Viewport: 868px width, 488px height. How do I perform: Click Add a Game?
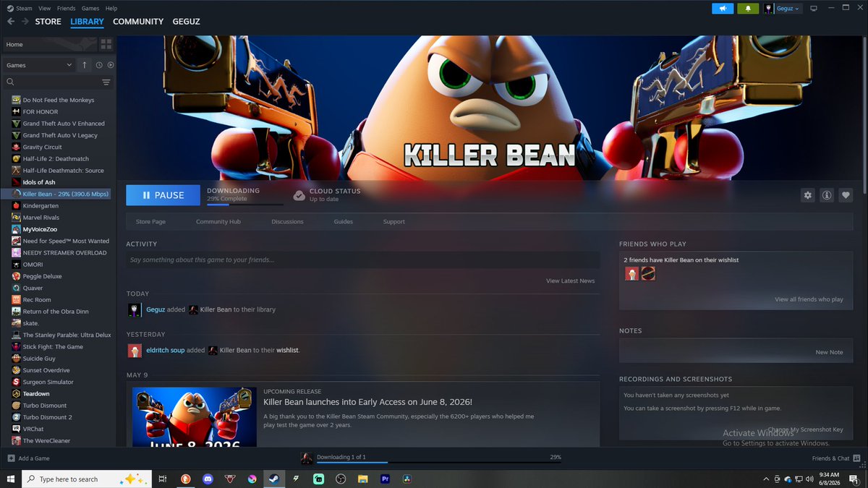[x=29, y=458]
